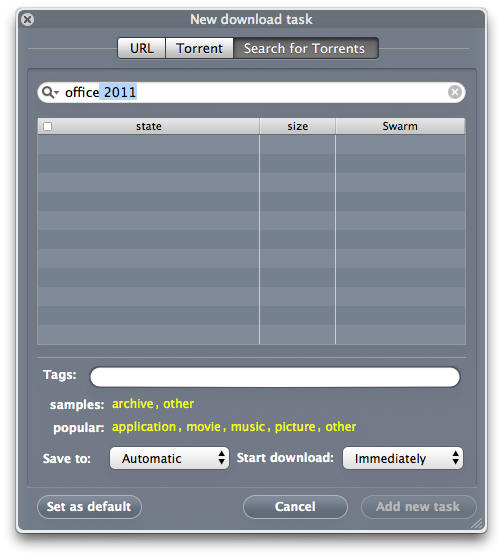Click the office 2011 search field
The height and width of the screenshot is (557, 503).
[x=251, y=92]
